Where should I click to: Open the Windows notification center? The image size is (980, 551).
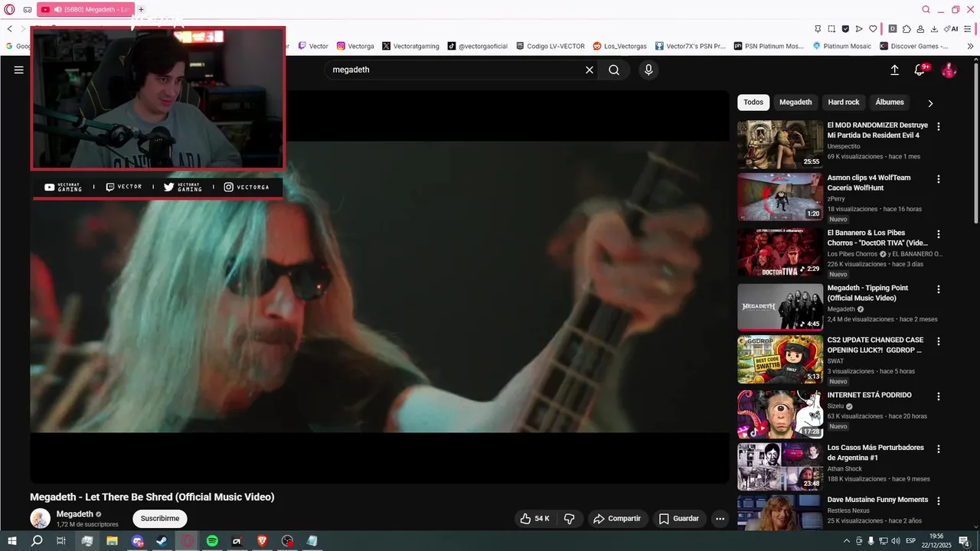click(965, 541)
